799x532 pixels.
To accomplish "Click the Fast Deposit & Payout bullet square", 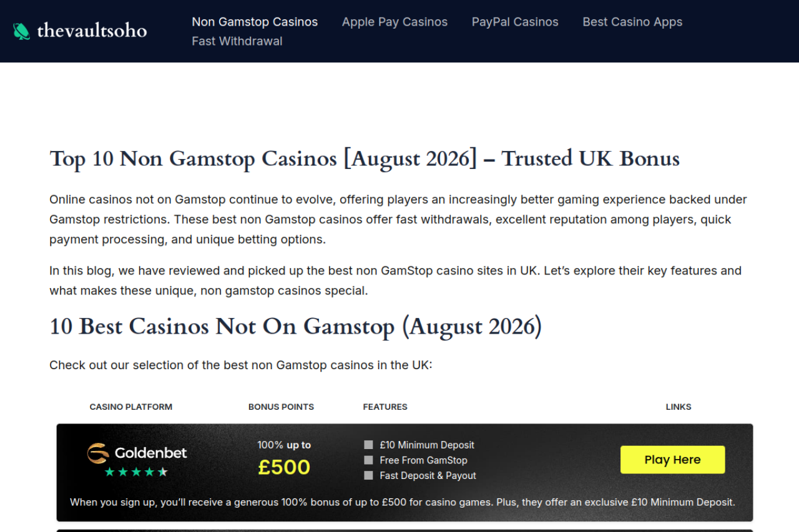I will (368, 475).
